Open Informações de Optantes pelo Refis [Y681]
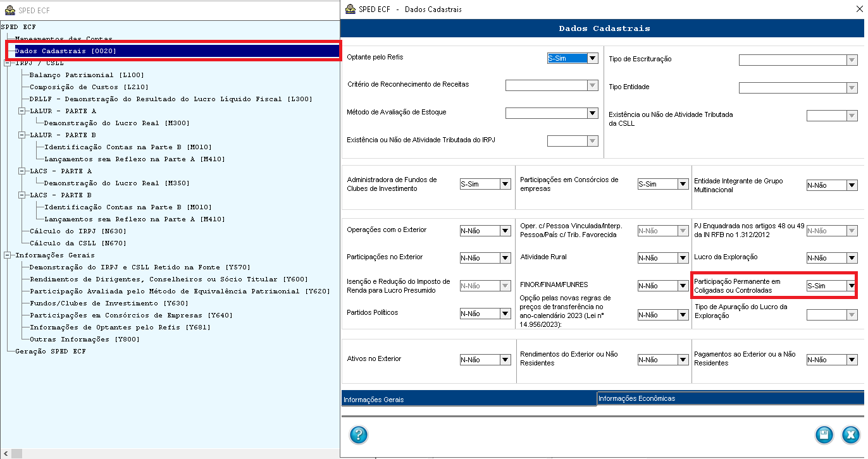 [x=120, y=327]
